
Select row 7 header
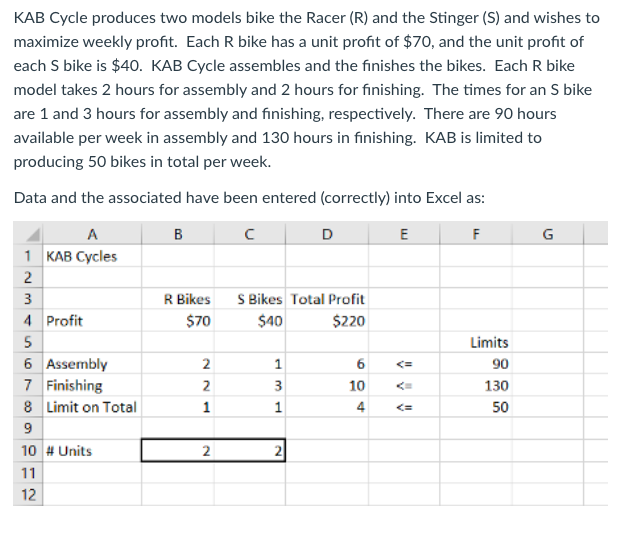coord(28,385)
